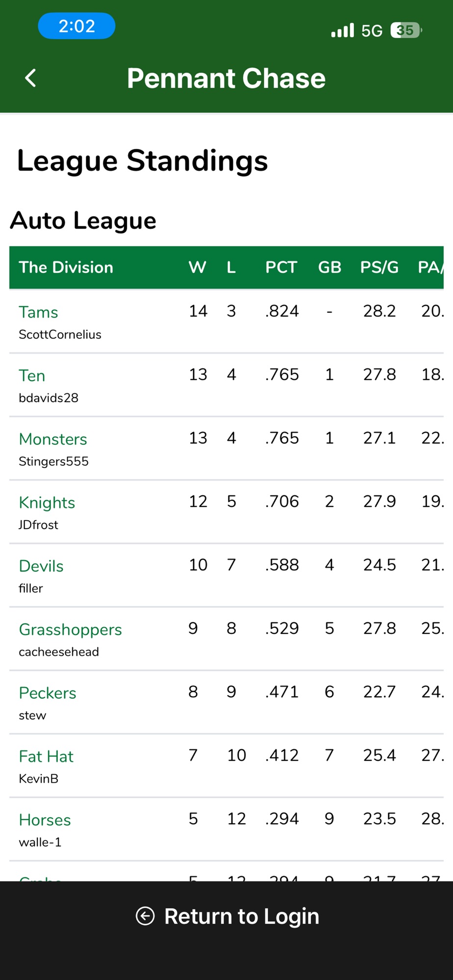Tap the PCT column header
This screenshot has width=453, height=980.
(x=281, y=267)
